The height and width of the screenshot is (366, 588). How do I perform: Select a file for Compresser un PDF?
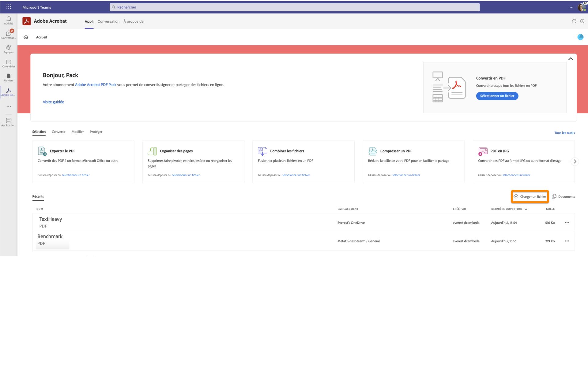(x=406, y=175)
